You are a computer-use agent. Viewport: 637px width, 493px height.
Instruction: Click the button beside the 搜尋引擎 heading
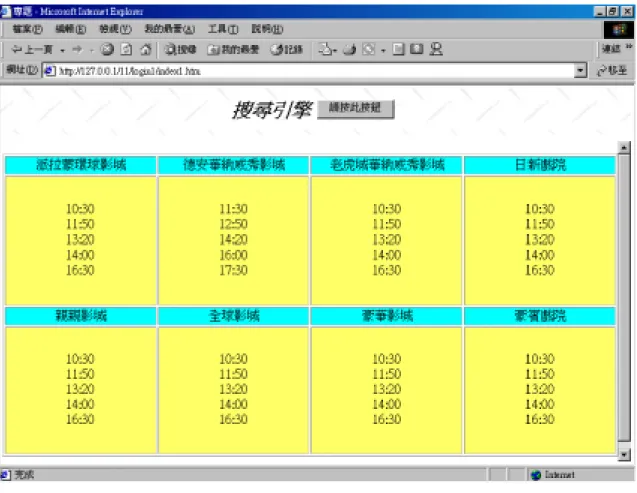[x=355, y=109]
